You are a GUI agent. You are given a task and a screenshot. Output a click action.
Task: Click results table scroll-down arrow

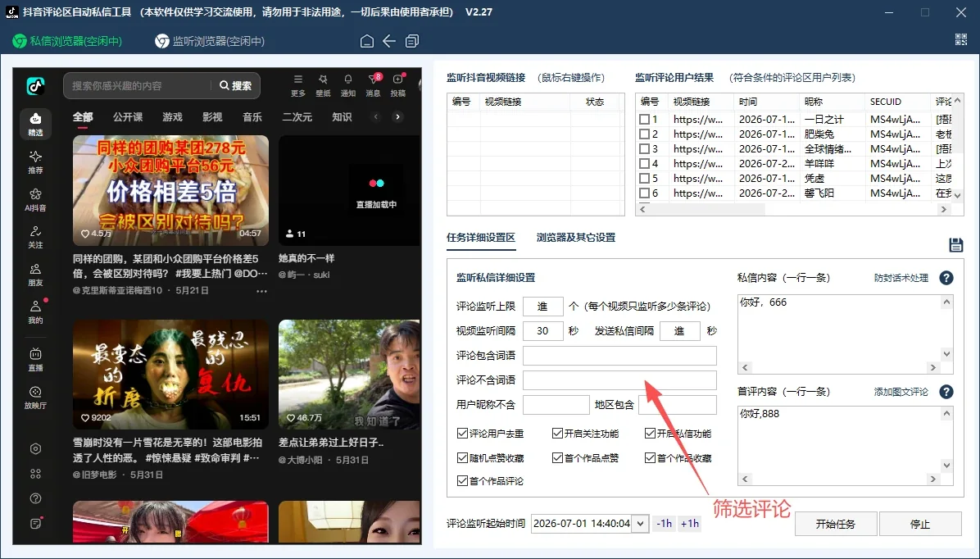958,196
